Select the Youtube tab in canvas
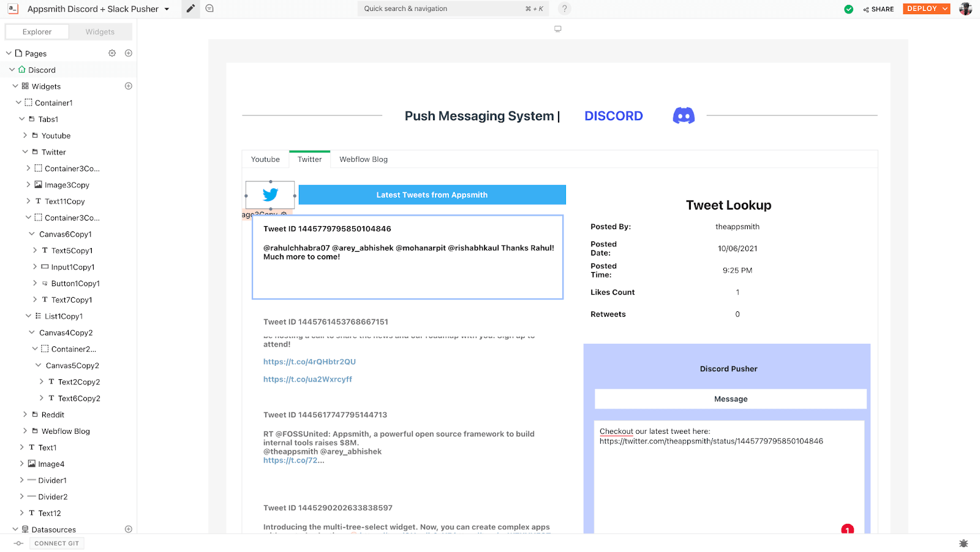Screen dimensions: 980x552 265,159
